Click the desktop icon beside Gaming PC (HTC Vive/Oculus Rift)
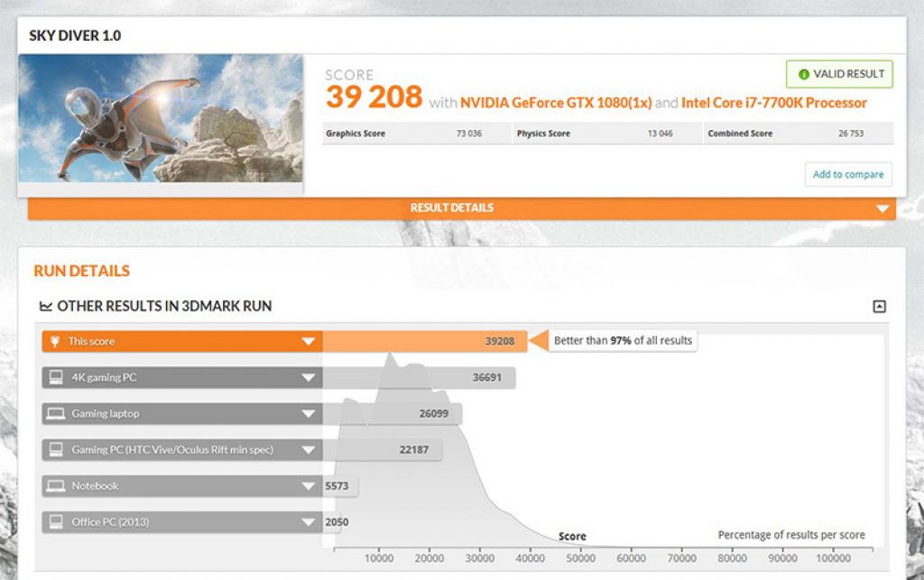This screenshot has width=924, height=580. pos(56,450)
